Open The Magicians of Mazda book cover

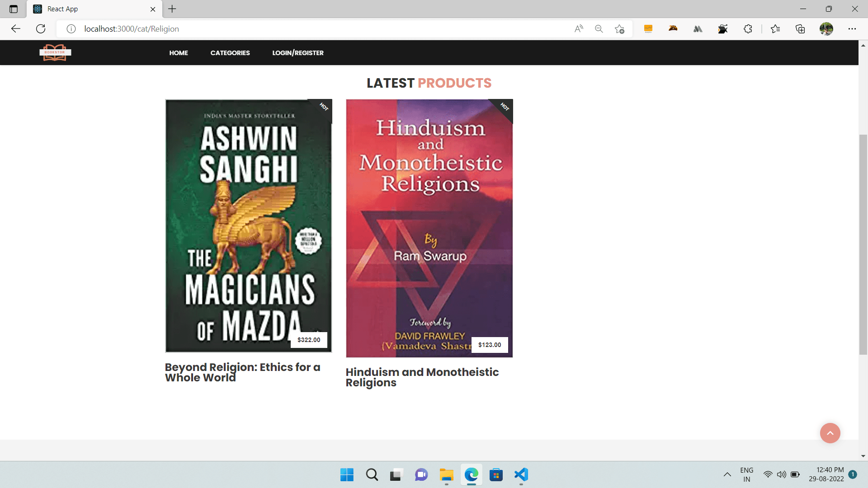[x=249, y=226]
